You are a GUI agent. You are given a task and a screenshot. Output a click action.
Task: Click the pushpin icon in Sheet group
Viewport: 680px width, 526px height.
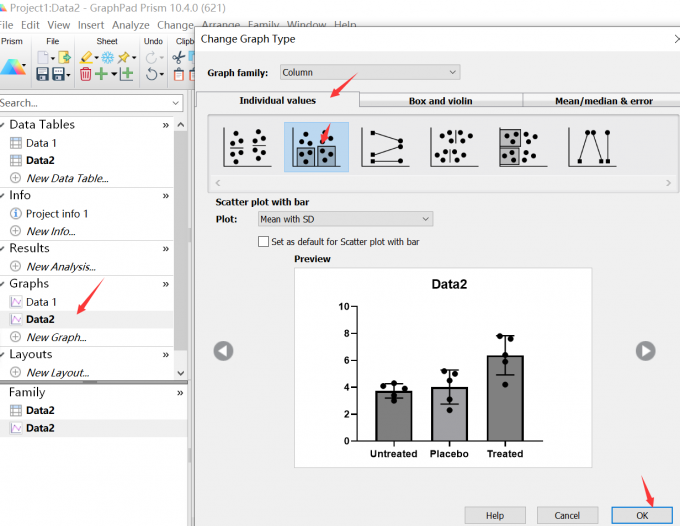pyautogui.click(x=124, y=57)
